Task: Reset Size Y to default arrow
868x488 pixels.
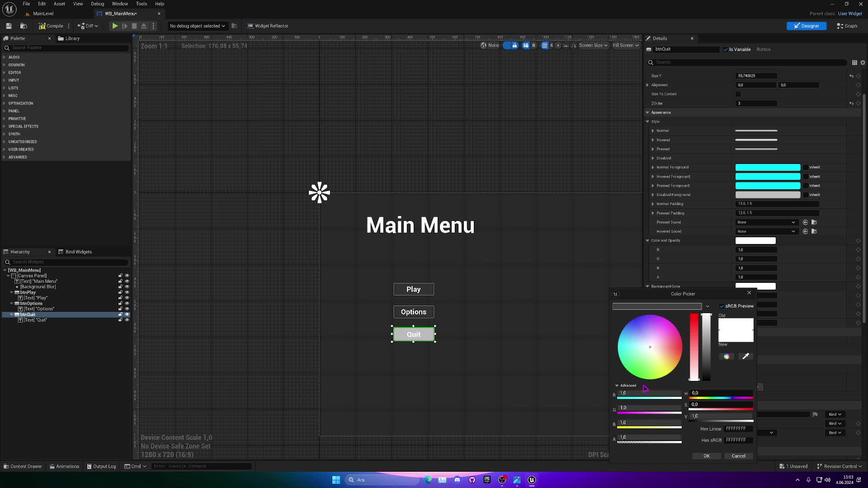Action: [851, 76]
